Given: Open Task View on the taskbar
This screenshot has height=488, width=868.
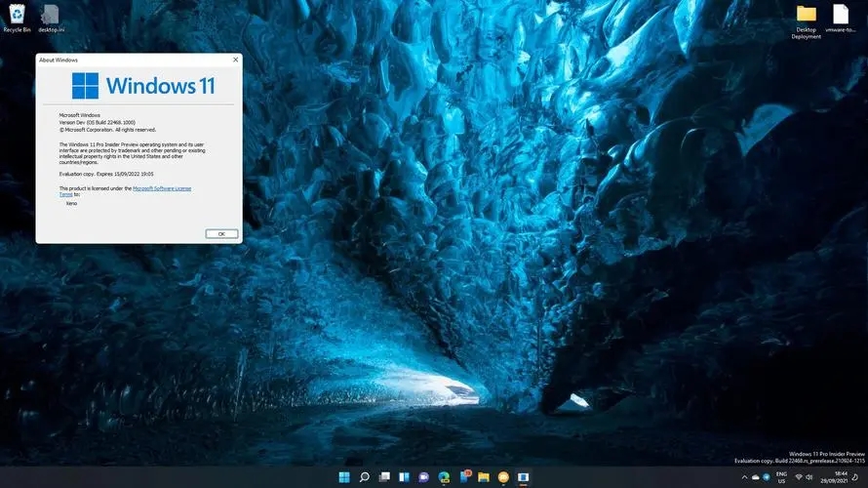Looking at the screenshot, I should (x=384, y=477).
